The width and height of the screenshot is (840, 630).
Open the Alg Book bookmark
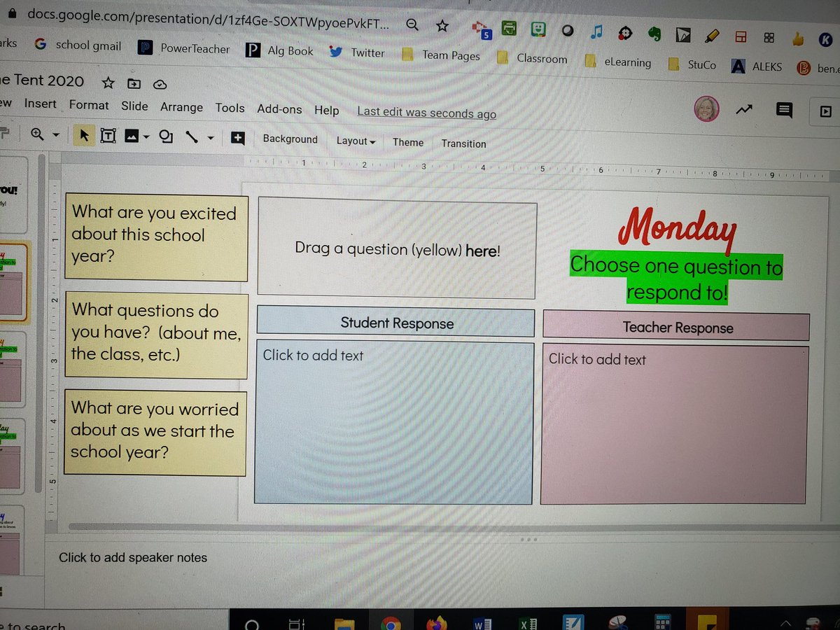[280, 50]
